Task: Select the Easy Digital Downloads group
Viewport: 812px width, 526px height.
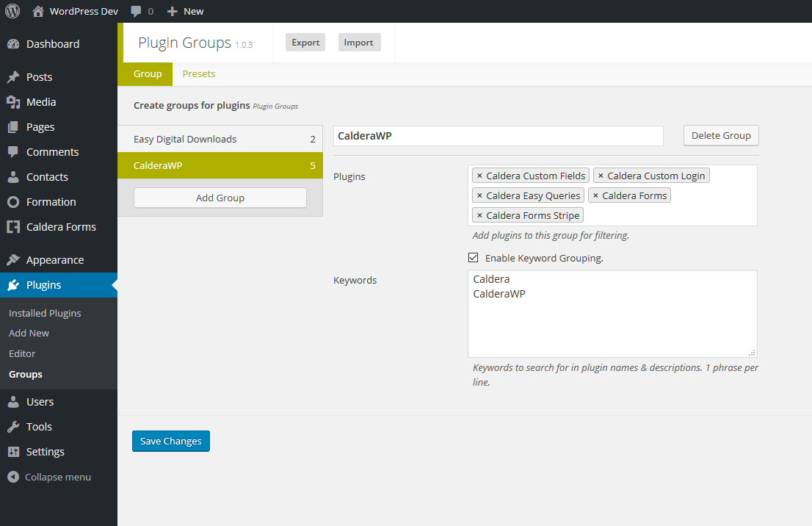Action: 220,139
